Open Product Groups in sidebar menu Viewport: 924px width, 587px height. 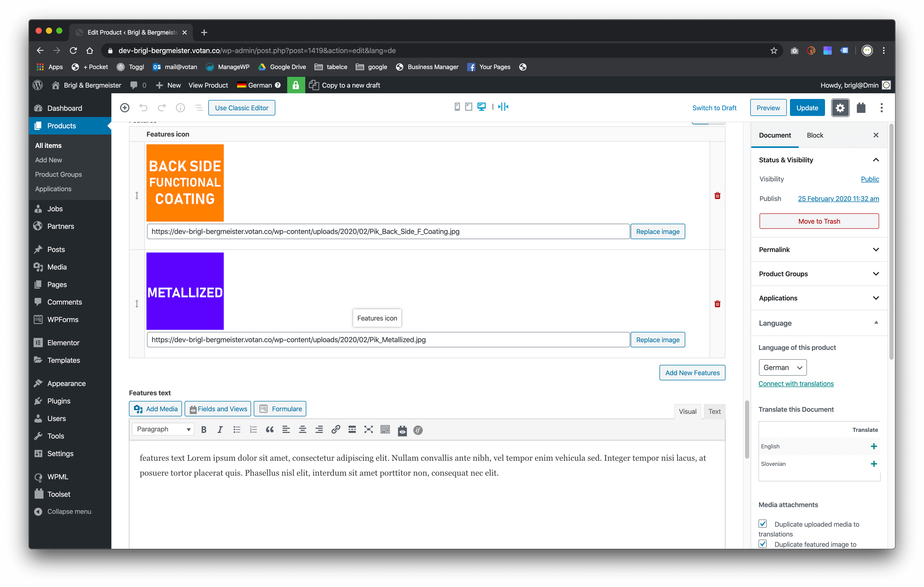58,174
